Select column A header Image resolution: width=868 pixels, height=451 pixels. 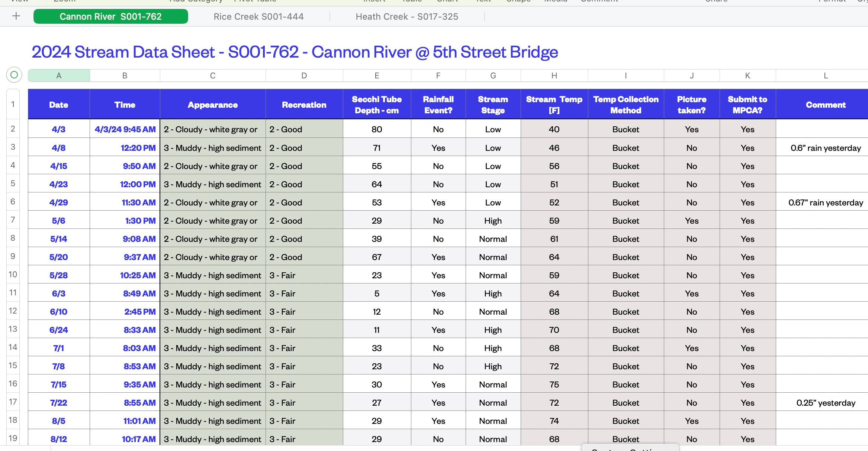pyautogui.click(x=59, y=75)
